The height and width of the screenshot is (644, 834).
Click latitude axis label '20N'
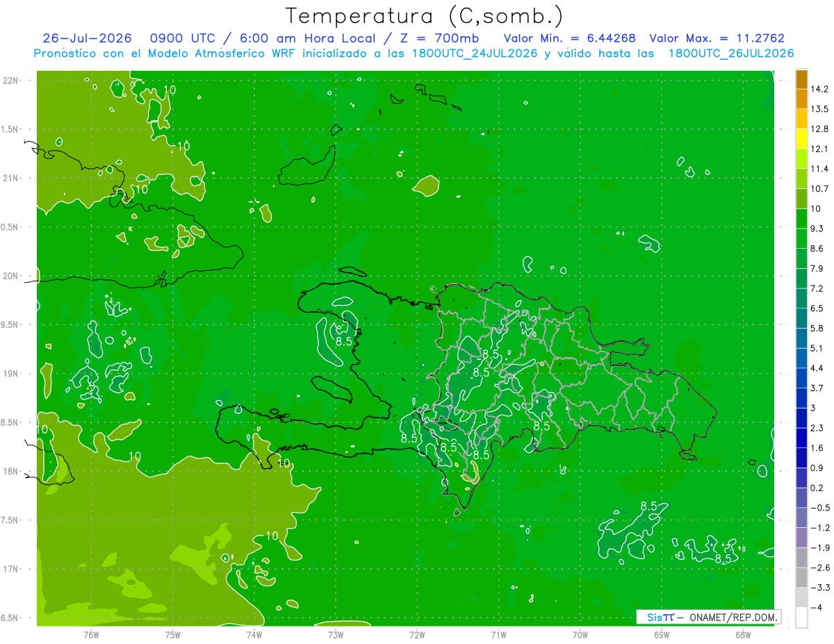[10, 276]
